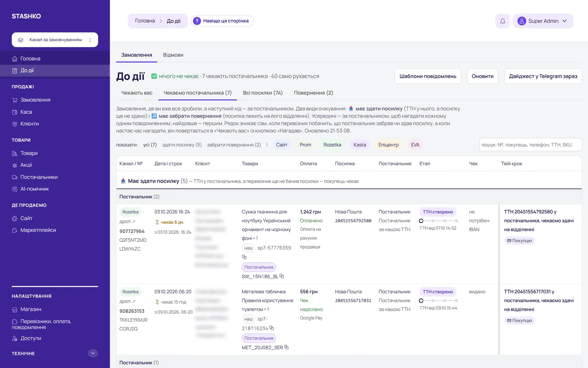Viewport: 588px width, 368px height.
Task: Click the Оновити button
Action: (483, 76)
